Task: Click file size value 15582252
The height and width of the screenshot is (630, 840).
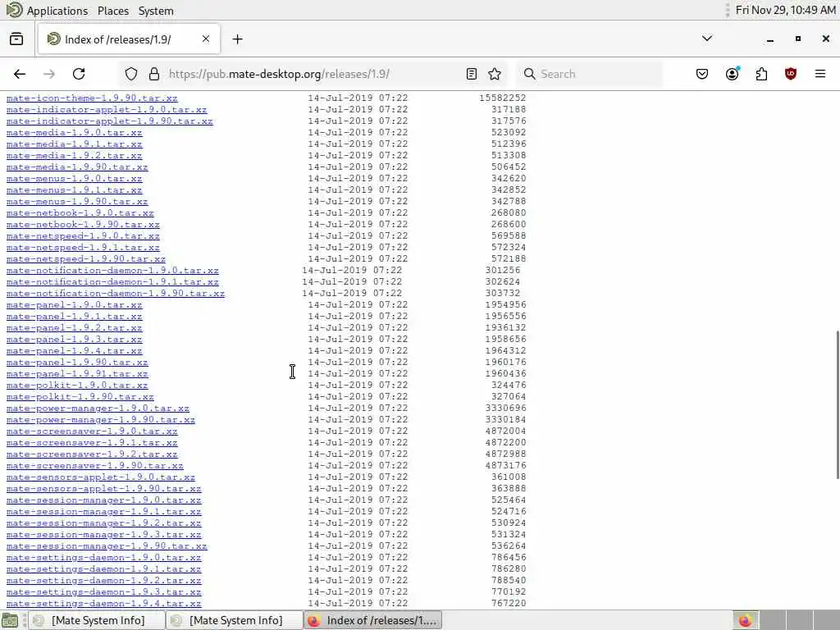Action: pyautogui.click(x=503, y=98)
